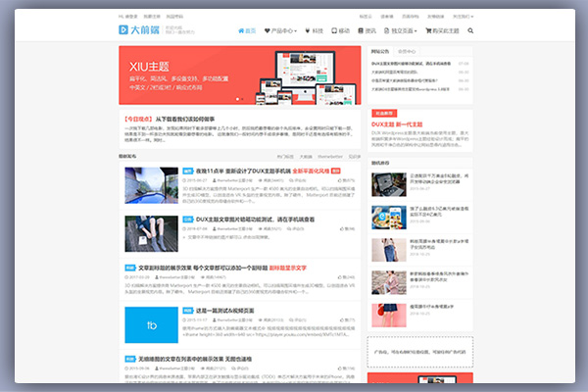
Task: Expand the 独立页面 dropdown menu
Action: pyautogui.click(x=401, y=30)
